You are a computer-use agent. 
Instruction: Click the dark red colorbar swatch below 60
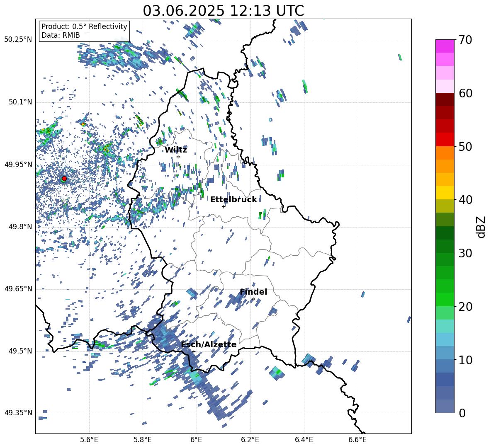tap(445, 99)
